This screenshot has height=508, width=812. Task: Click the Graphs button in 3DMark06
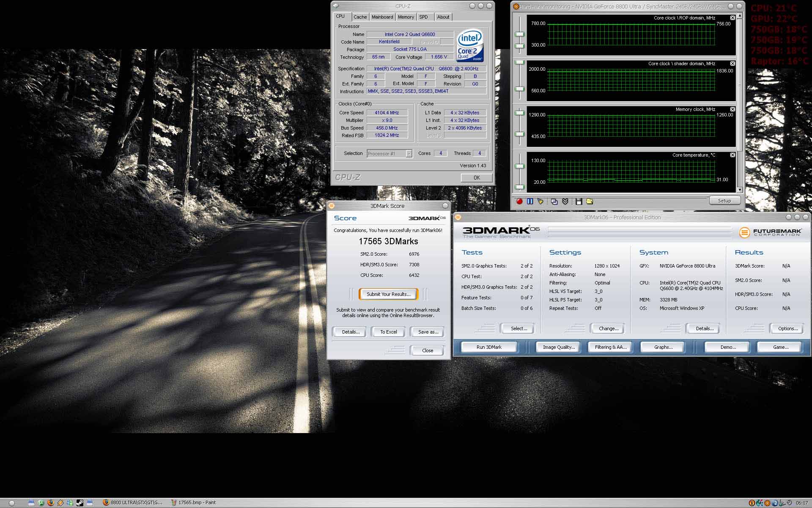click(663, 347)
